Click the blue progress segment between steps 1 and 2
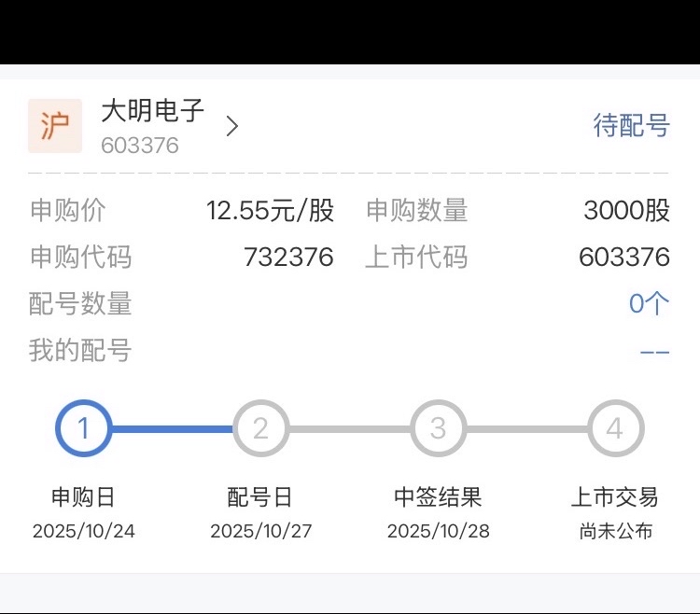 [x=172, y=429]
